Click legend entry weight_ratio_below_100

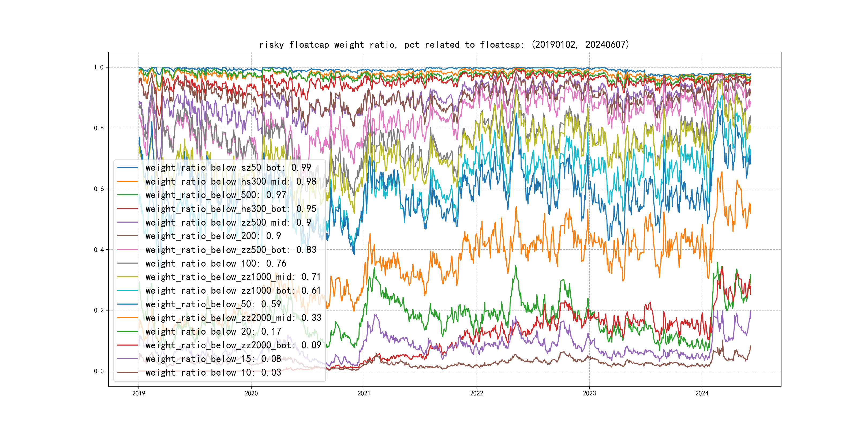coord(216,263)
